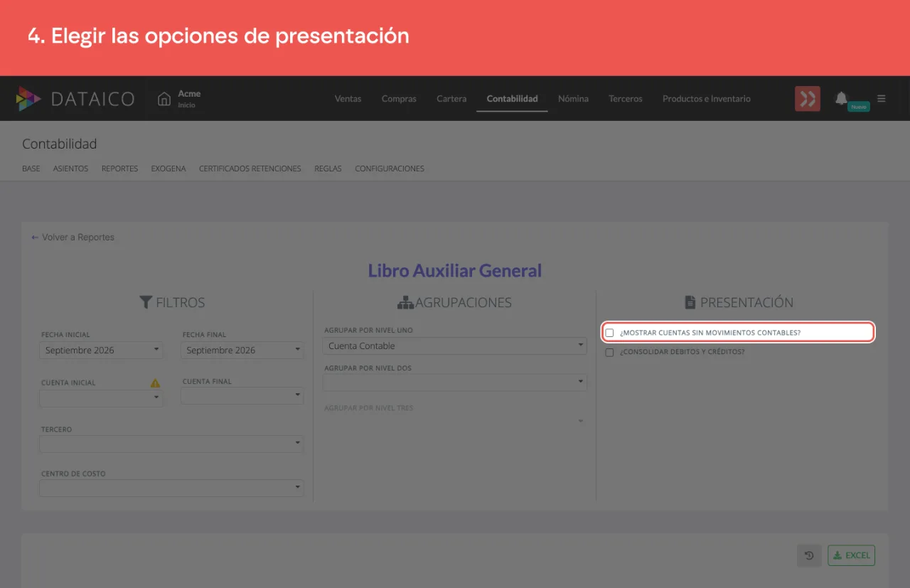
Task: Open the Terceros menu
Action: tap(626, 99)
